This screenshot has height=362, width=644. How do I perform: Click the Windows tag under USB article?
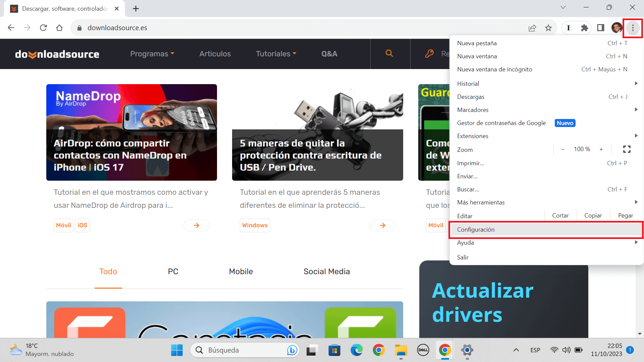coord(255,225)
